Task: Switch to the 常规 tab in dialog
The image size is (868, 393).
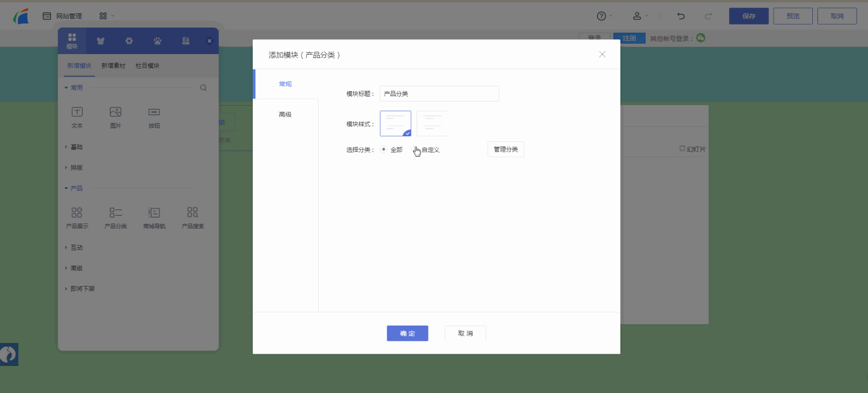Action: [x=285, y=84]
